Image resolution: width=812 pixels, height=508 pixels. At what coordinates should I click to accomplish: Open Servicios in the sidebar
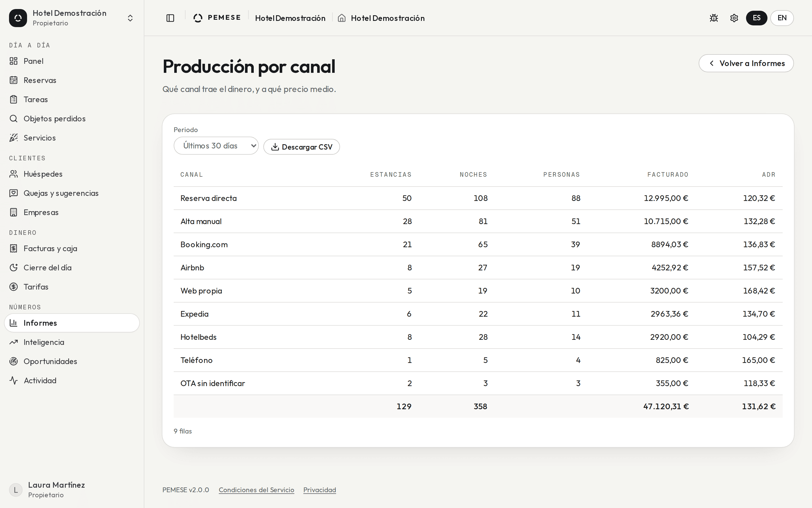click(72, 138)
